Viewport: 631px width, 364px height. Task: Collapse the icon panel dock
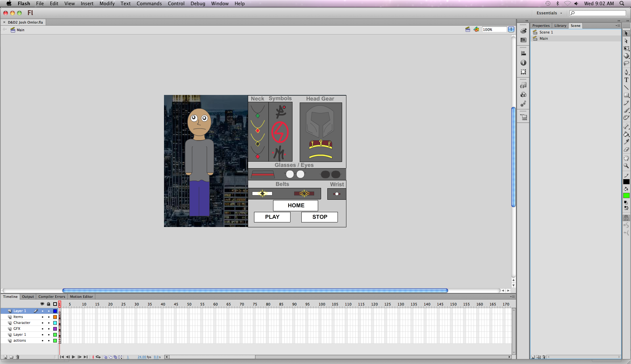tap(526, 21)
